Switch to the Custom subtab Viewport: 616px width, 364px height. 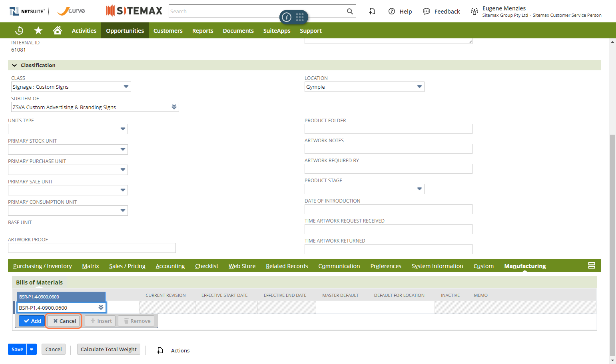pos(484,266)
